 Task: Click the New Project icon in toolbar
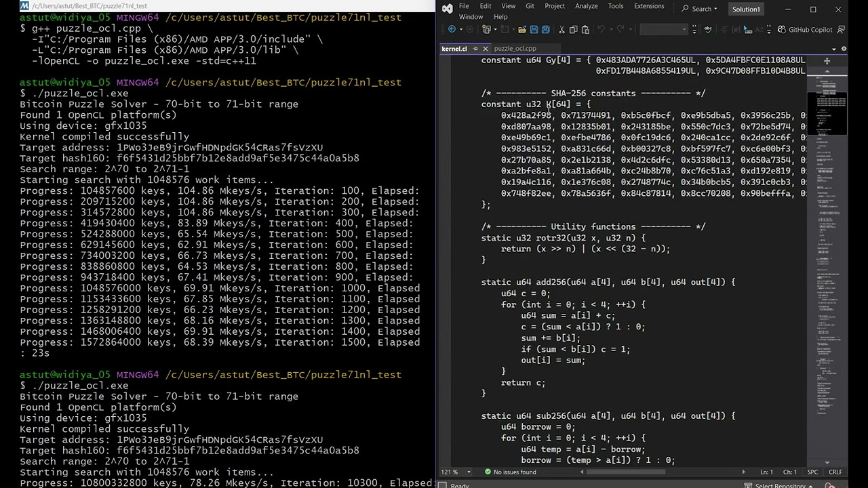(x=486, y=29)
